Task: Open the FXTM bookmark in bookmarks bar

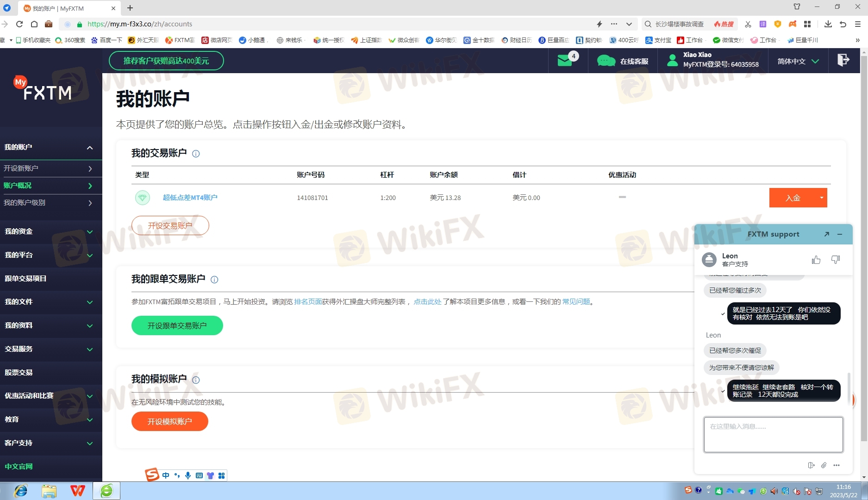Action: (x=180, y=40)
